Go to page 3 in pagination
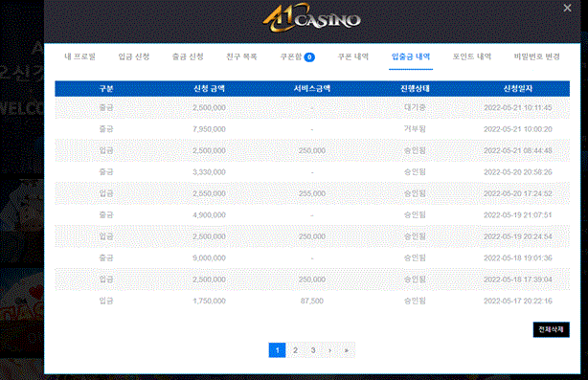 pyautogui.click(x=313, y=350)
